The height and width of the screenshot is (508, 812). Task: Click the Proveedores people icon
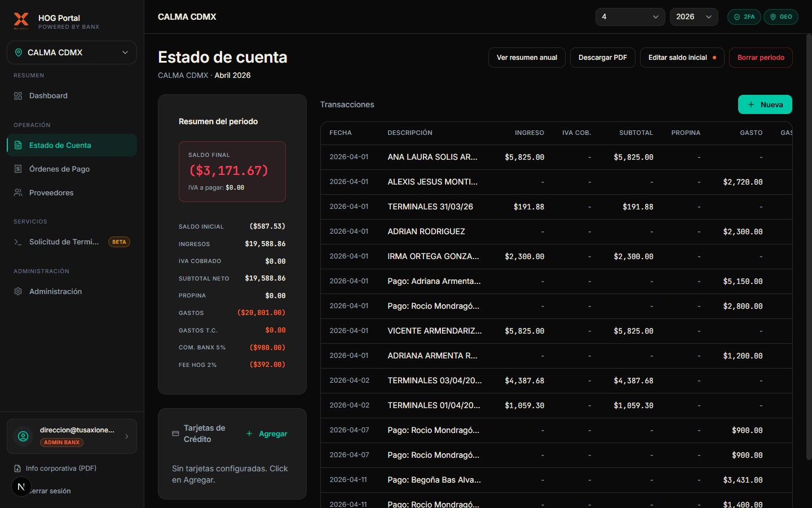click(x=17, y=192)
